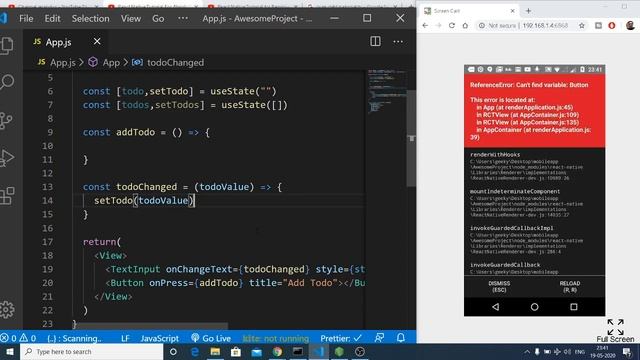Tap the Android back button
640x360 pixels.
(x=496, y=307)
